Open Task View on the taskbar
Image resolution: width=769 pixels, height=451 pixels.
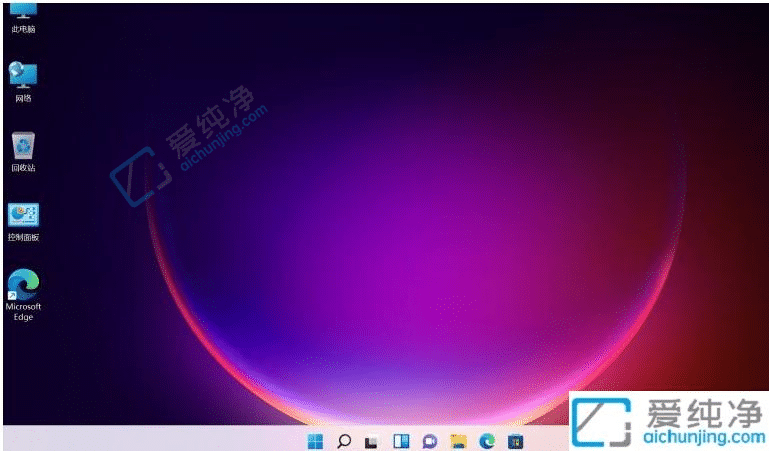click(372, 442)
